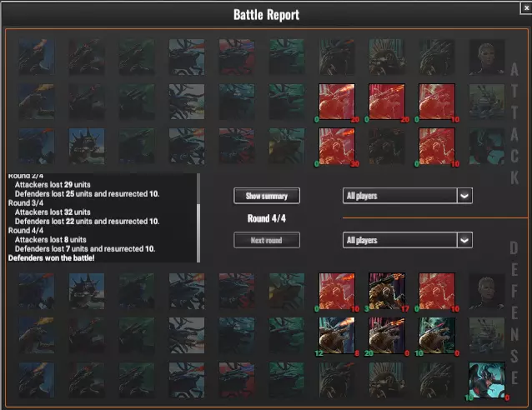Click the 'Attackers lost 8 units' log line
This screenshot has height=410, width=532.
51,240
